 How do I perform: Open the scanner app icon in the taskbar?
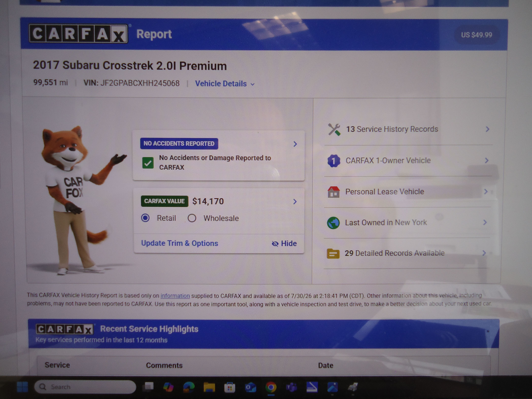tap(312, 387)
